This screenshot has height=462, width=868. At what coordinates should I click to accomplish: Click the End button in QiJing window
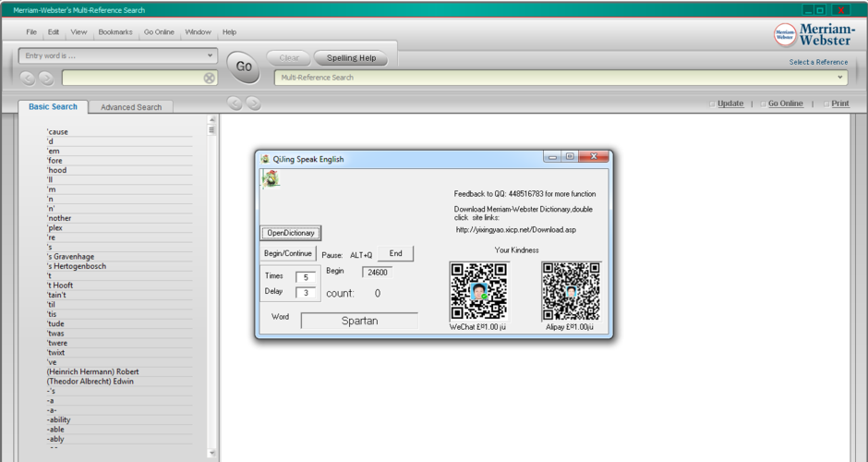click(395, 253)
